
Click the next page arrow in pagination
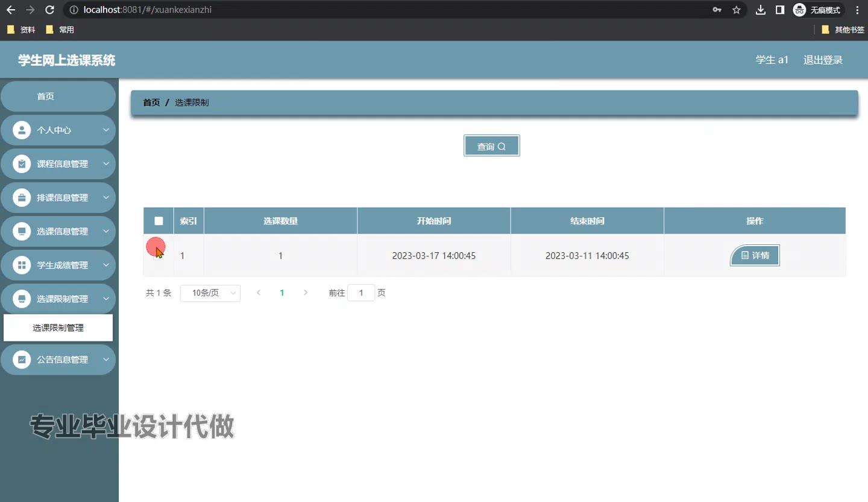coord(306,293)
